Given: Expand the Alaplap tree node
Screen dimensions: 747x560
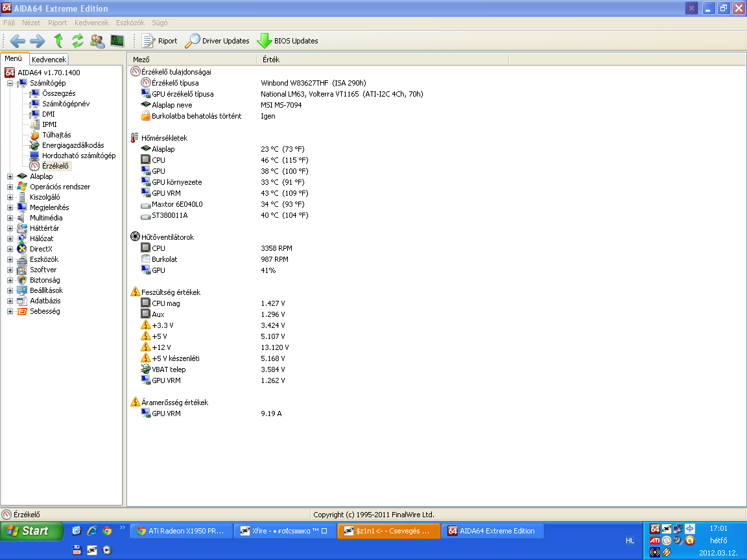Looking at the screenshot, I should click(x=10, y=176).
